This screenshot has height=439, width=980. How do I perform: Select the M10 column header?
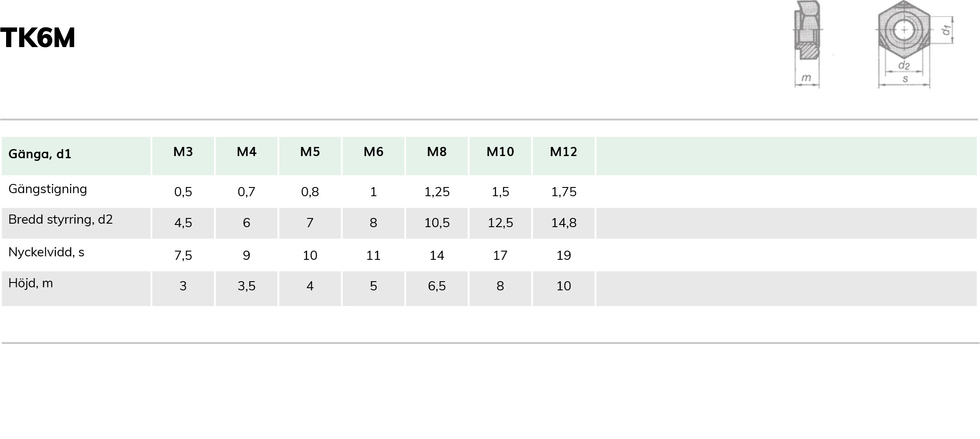(x=500, y=152)
